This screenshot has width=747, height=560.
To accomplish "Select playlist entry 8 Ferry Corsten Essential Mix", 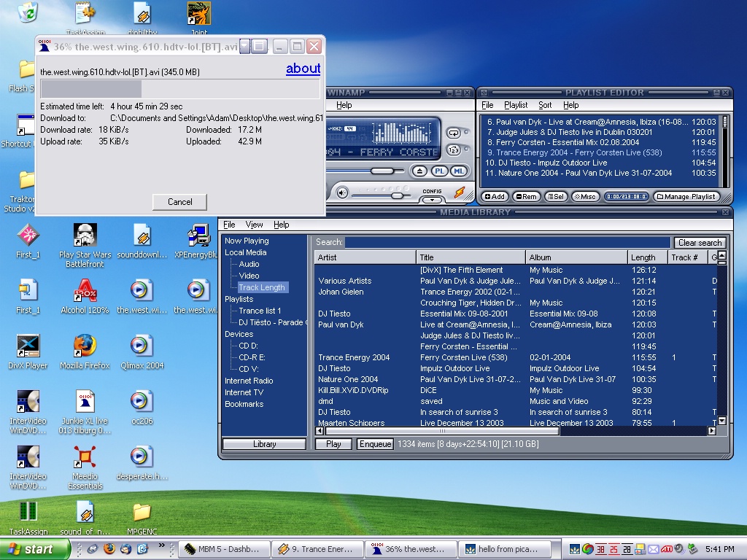I will [600, 142].
